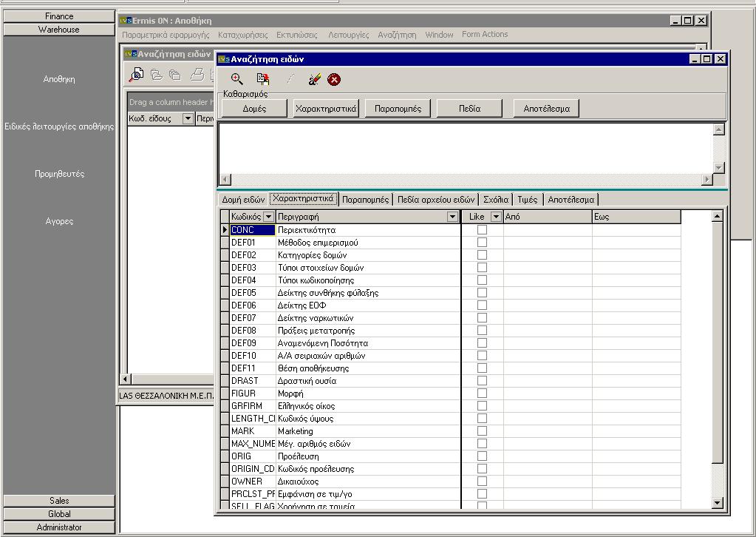This screenshot has height=537, width=756.
Task: Select the GRFIRM code cell
Action: pyautogui.click(x=253, y=406)
